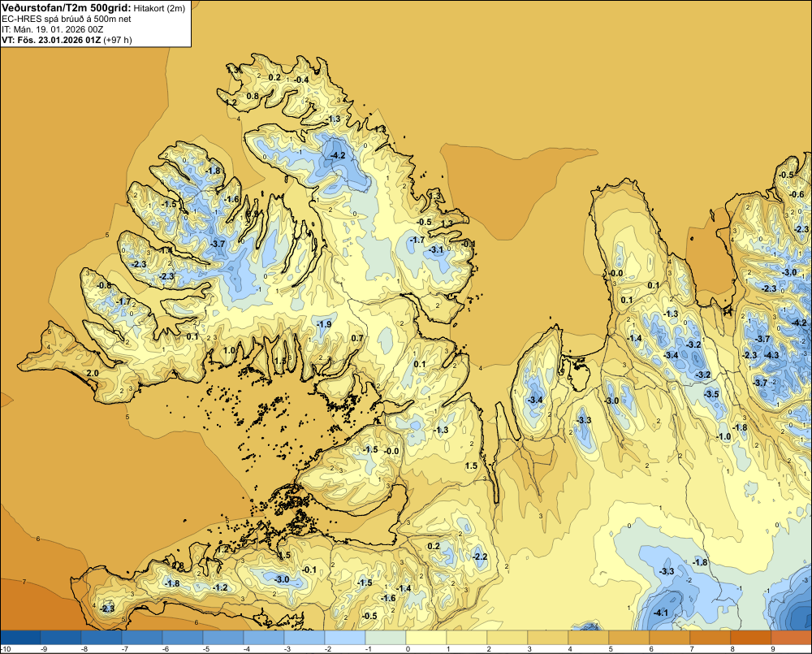Click the '2.0' temperature value
This screenshot has height=654, width=812.
(x=93, y=373)
